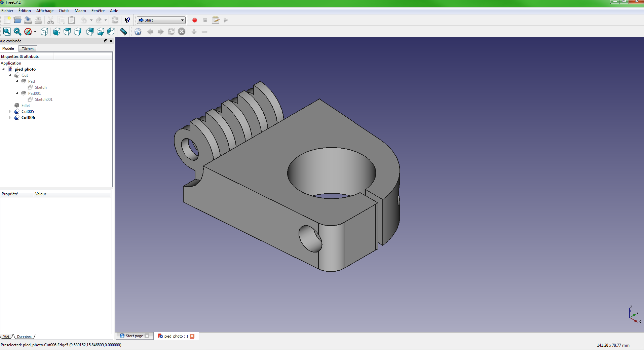The image size is (644, 350).
Task: Select the Fillet item in tree
Action: coord(26,106)
